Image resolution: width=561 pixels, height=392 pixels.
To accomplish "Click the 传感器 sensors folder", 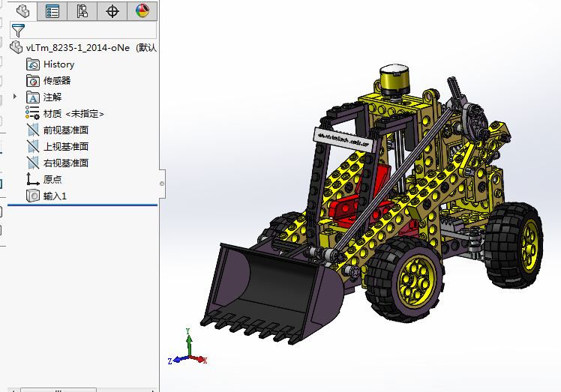I will click(56, 81).
